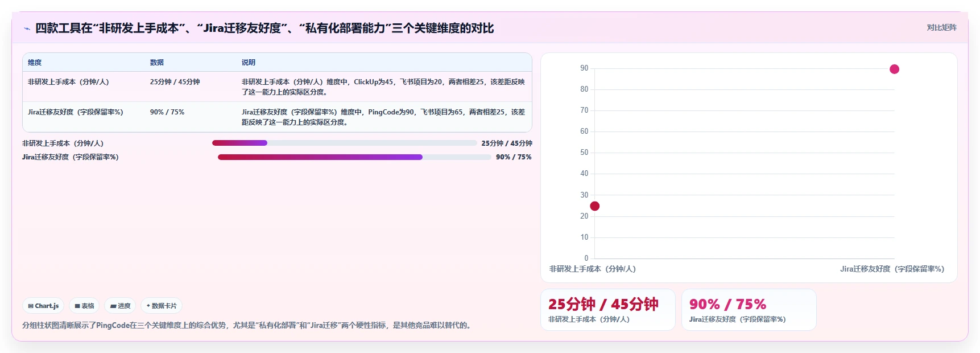Click the heading 四款工具在…对比

point(264,28)
